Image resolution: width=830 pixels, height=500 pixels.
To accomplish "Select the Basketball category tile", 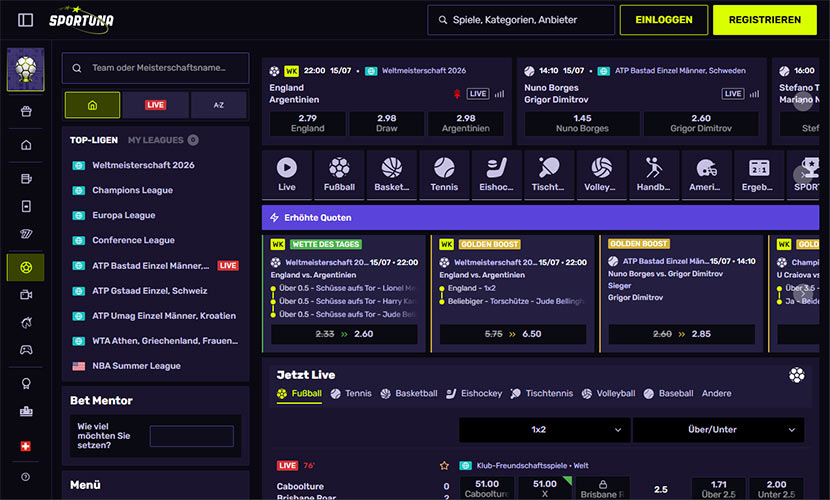I will click(x=392, y=175).
